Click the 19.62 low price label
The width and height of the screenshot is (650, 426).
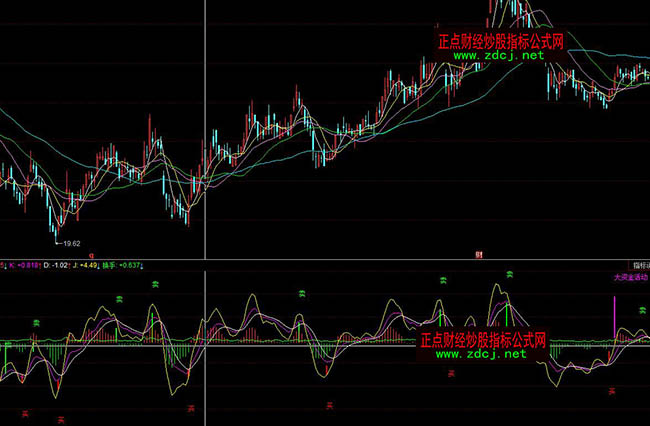71,243
